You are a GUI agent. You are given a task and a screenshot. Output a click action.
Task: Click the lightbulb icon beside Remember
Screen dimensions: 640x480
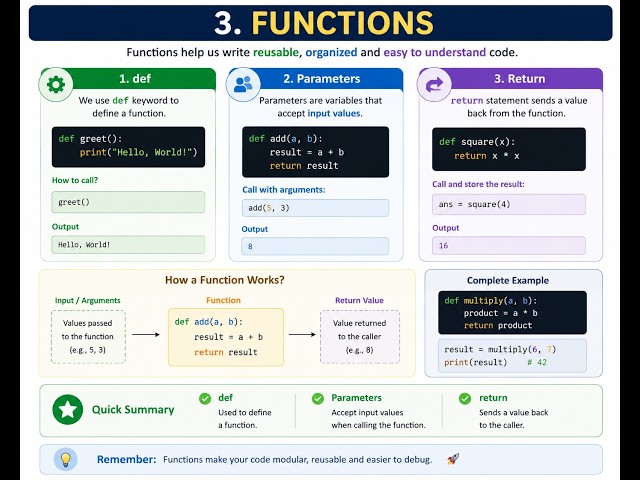tap(65, 459)
